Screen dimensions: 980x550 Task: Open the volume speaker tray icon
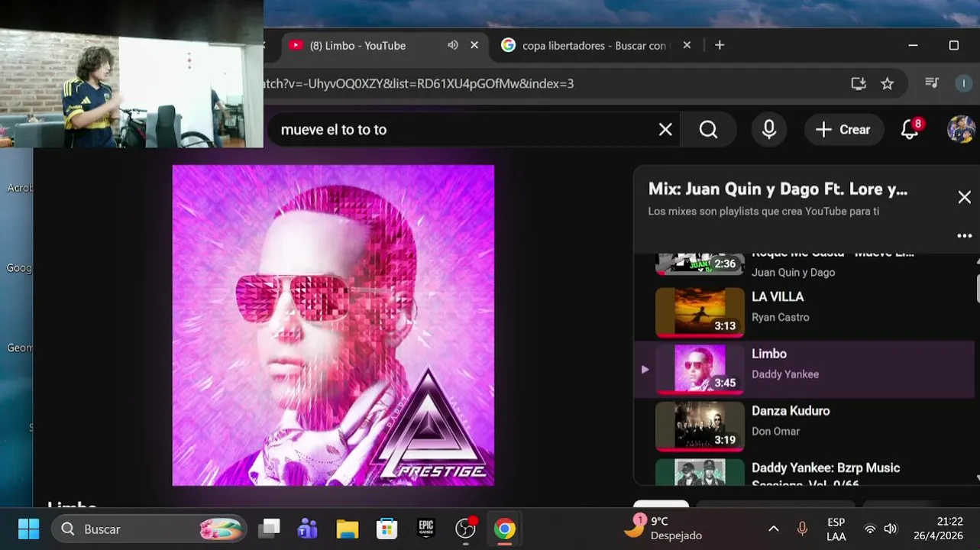tap(890, 529)
